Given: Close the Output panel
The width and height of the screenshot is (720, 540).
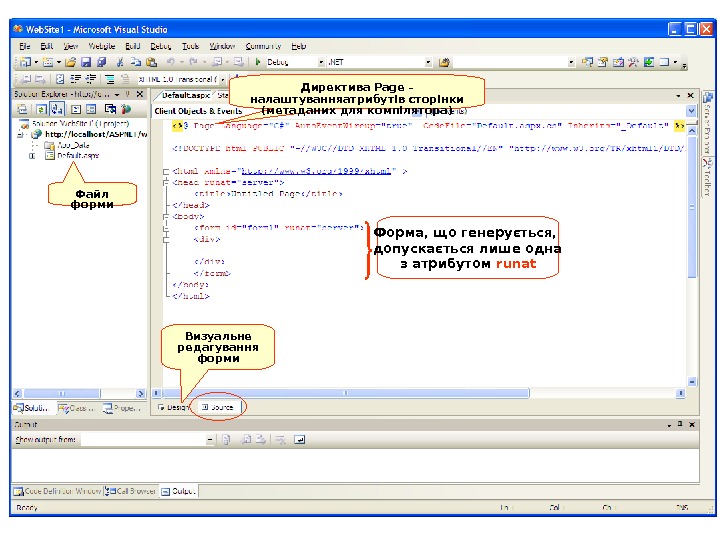Looking at the screenshot, I should (692, 424).
